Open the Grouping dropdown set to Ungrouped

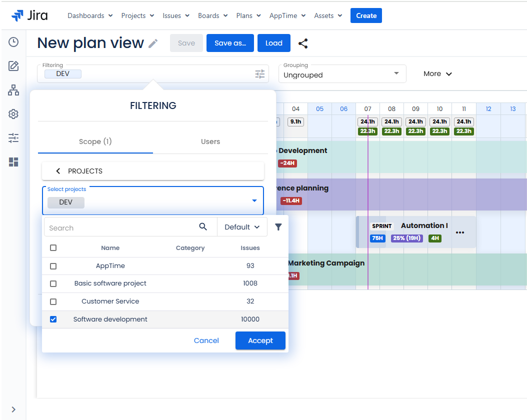(342, 74)
